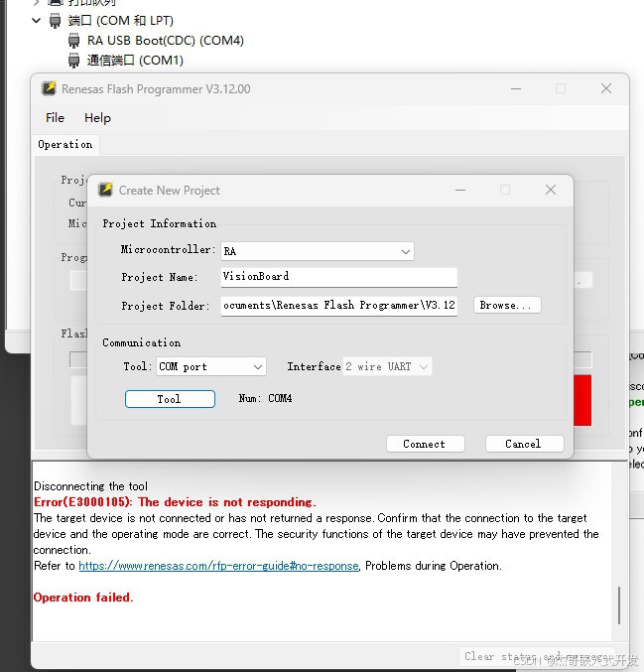Open the renesas.com rfp-error-guide link

[218, 566]
